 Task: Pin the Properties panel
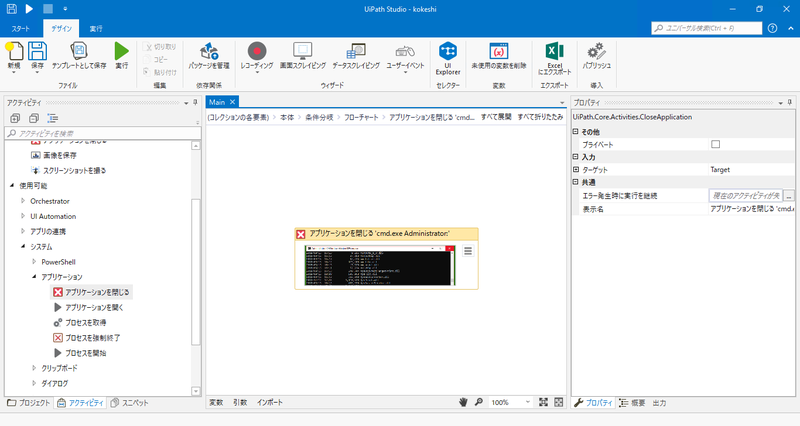[790, 103]
